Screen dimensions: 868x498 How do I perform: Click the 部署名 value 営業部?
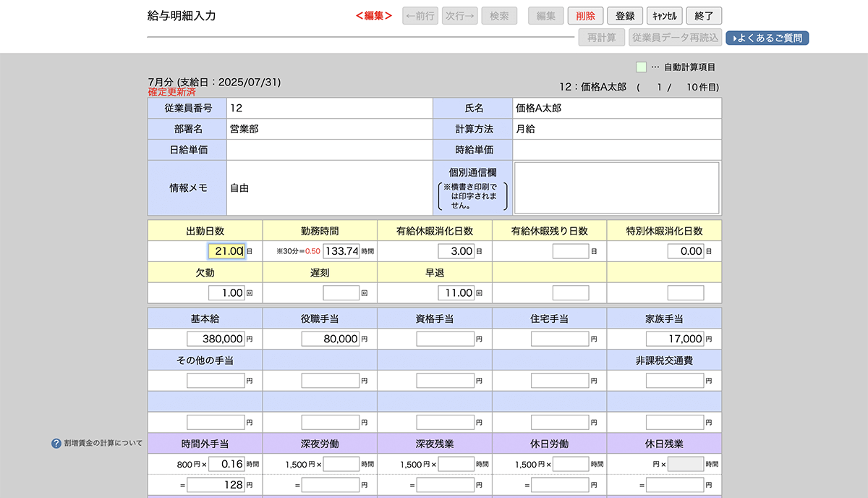tap(244, 129)
